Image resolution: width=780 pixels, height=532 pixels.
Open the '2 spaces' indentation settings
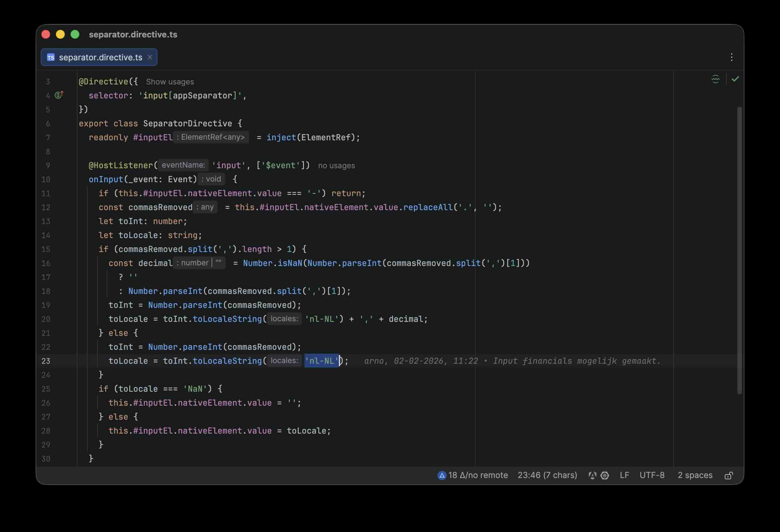pyautogui.click(x=695, y=475)
